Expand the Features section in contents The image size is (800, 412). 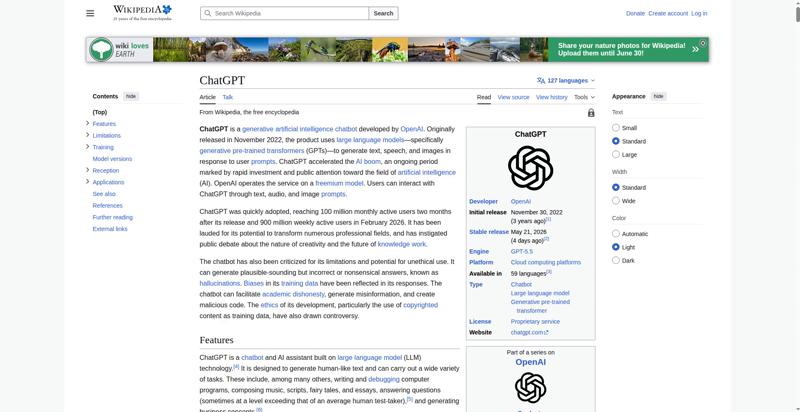88,123
